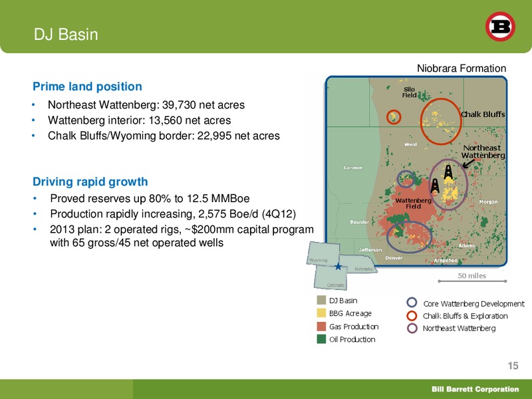The height and width of the screenshot is (399, 532).
Task: Click the Gas Production legend label
Action: (x=354, y=327)
